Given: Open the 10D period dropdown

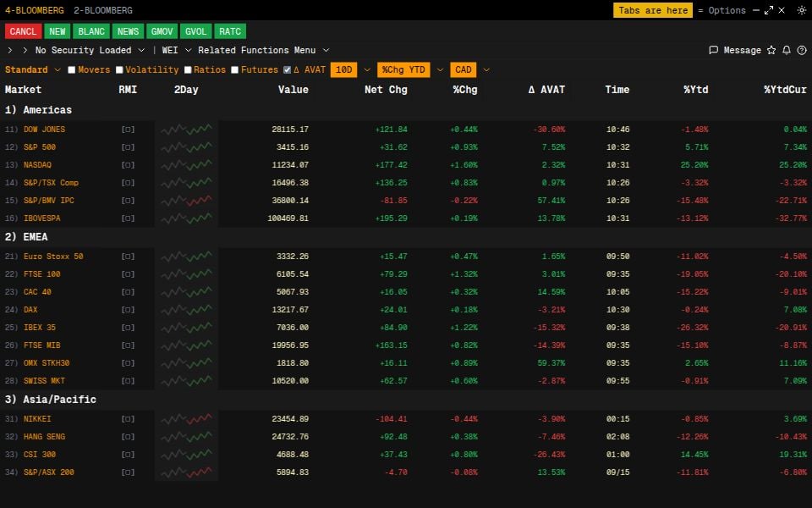Looking at the screenshot, I should [343, 69].
